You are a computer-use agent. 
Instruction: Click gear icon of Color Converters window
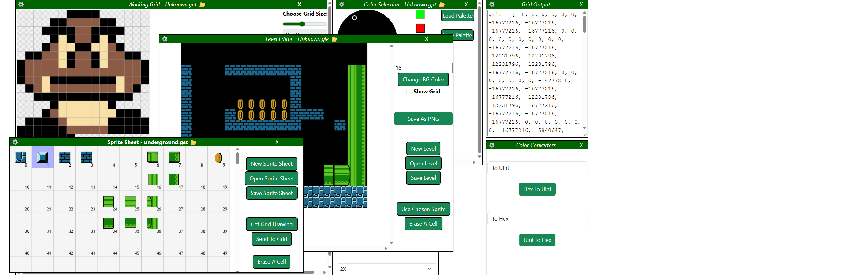coord(492,145)
